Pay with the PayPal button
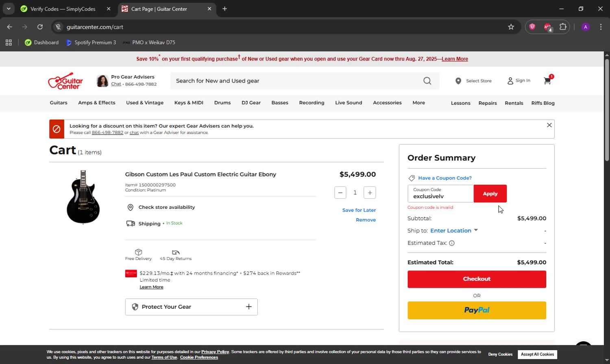The image size is (610, 364). pos(477,310)
